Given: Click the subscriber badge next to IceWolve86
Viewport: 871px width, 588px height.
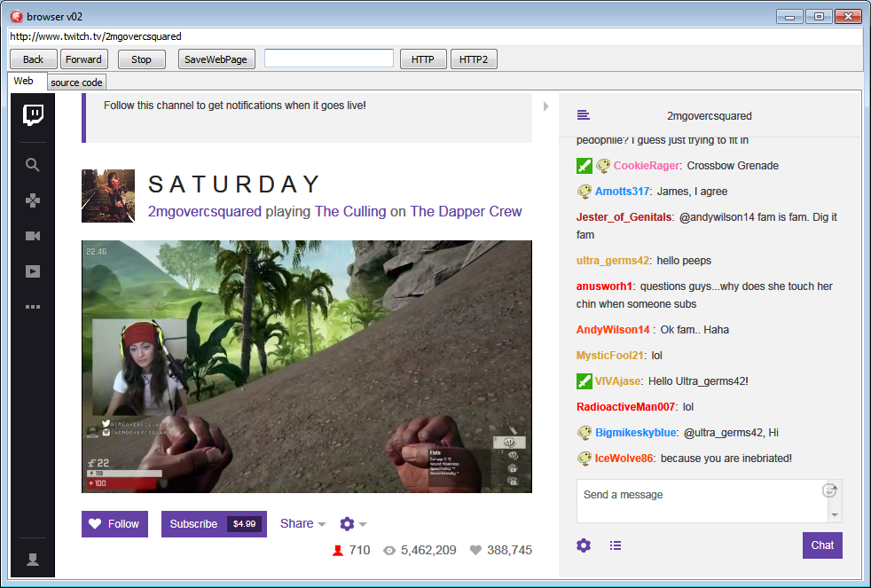Looking at the screenshot, I should [x=585, y=459].
